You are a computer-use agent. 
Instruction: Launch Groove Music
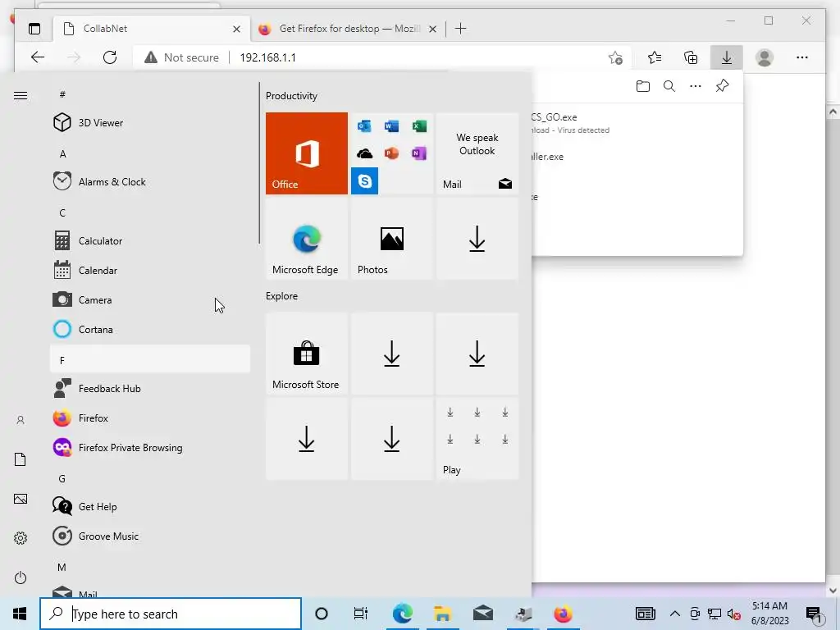pos(150,536)
